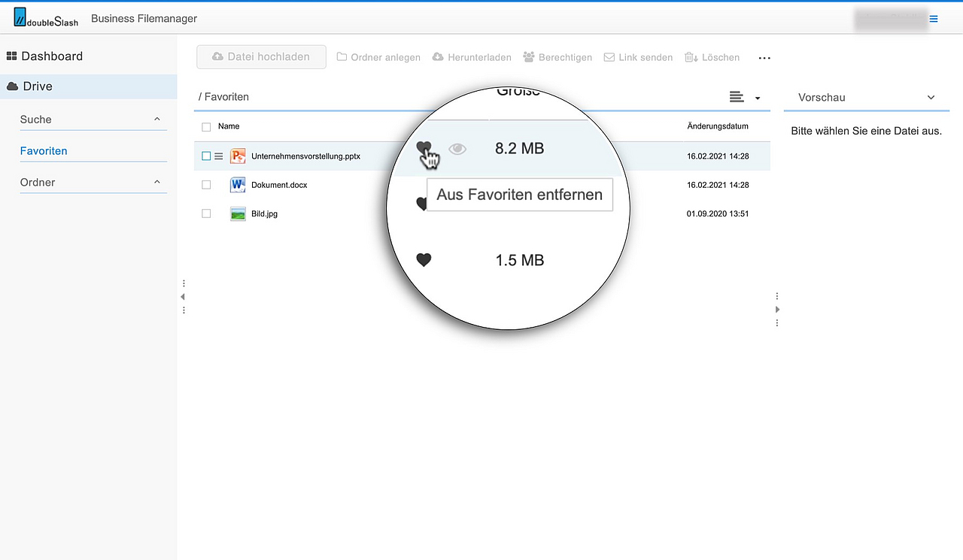
Task: Collapse the Ordner section in sidebar
Action: point(157,183)
